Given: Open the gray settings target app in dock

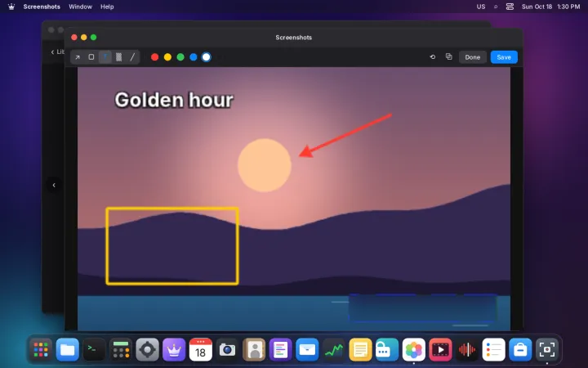Looking at the screenshot, I should (x=147, y=350).
